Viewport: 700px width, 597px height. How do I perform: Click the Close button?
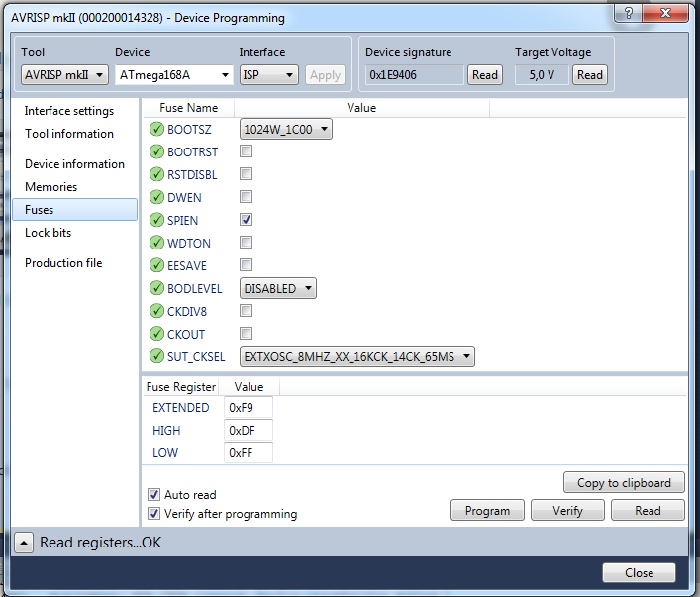639,573
